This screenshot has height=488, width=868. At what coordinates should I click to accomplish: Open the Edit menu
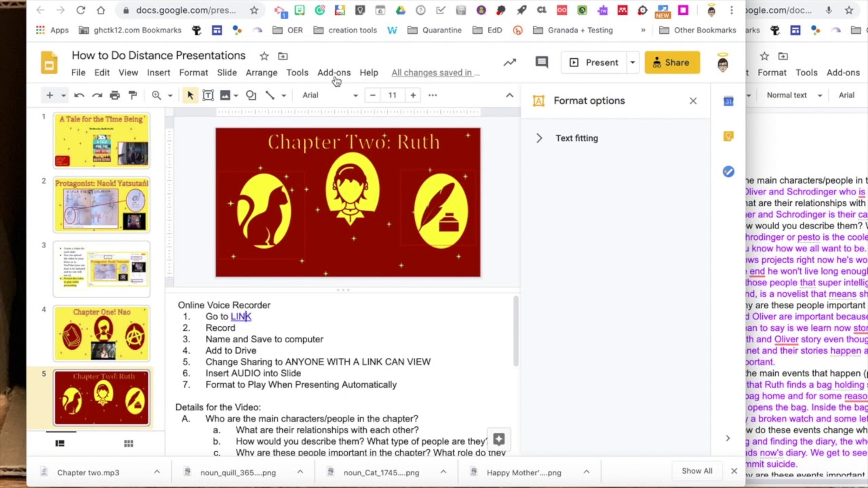(102, 73)
